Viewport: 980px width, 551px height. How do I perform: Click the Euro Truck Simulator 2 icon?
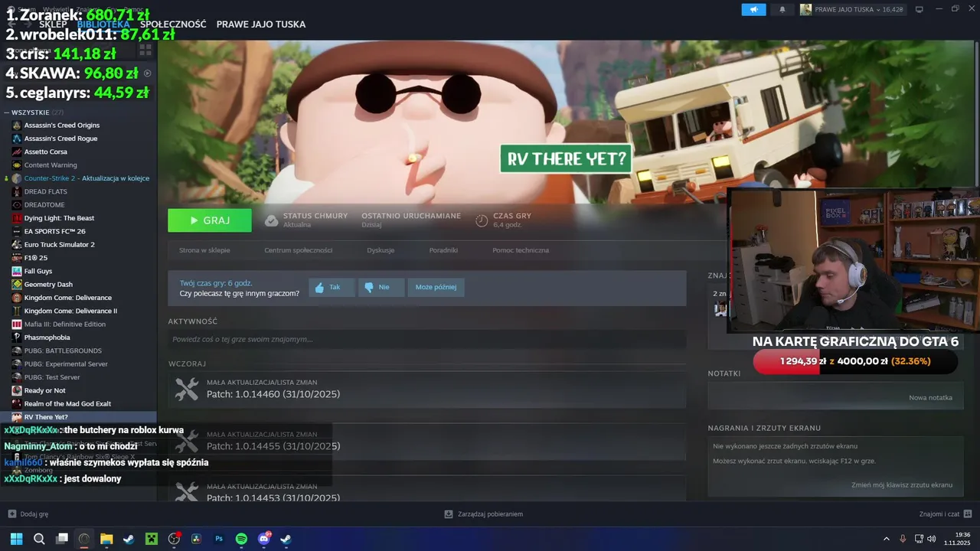pos(17,244)
